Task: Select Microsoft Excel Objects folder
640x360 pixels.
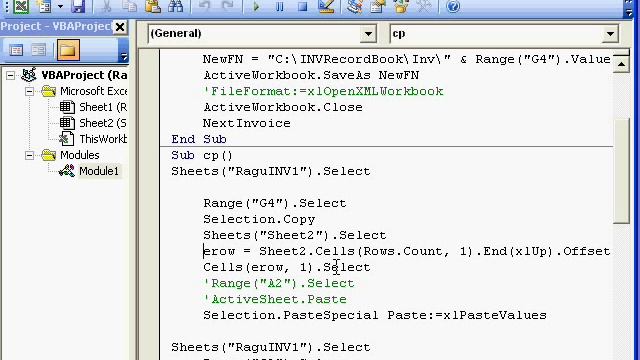Action: pos(93,91)
